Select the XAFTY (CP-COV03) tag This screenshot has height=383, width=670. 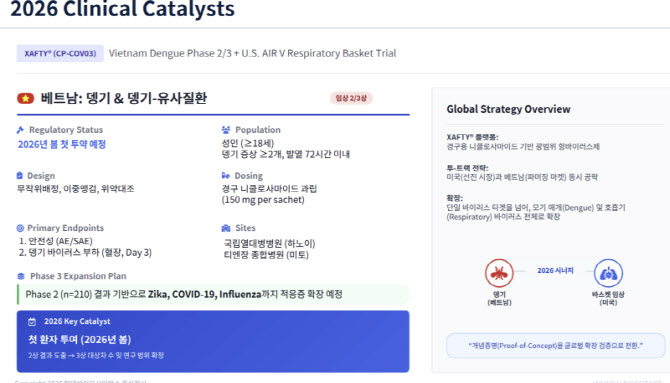pyautogui.click(x=60, y=53)
